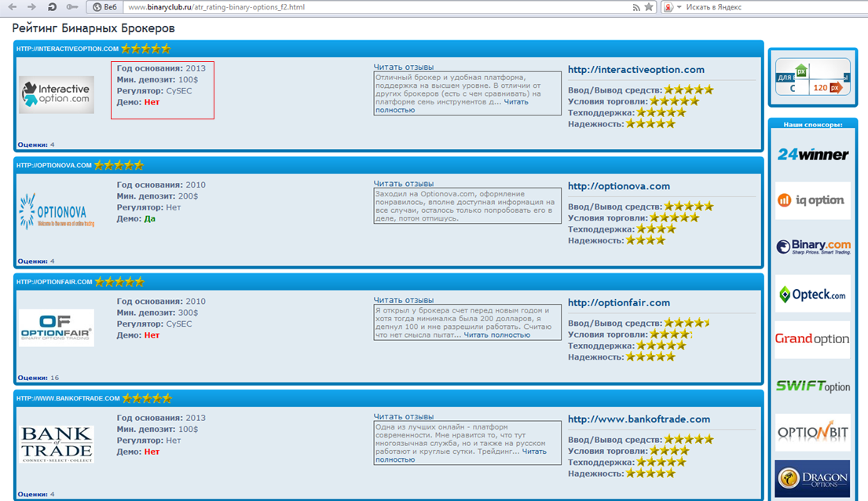Click the Веб badge in address bar
Viewport: 868px width, 501px height.
coord(105,7)
